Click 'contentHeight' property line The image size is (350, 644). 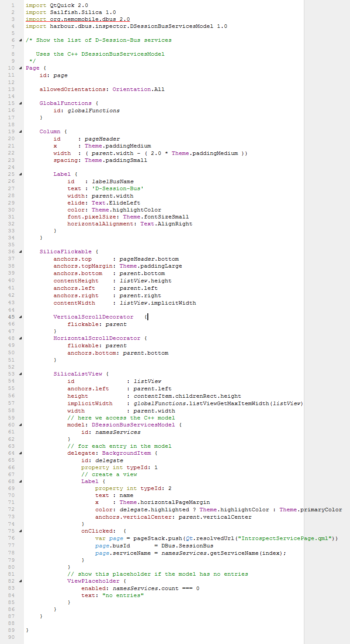tap(113, 281)
